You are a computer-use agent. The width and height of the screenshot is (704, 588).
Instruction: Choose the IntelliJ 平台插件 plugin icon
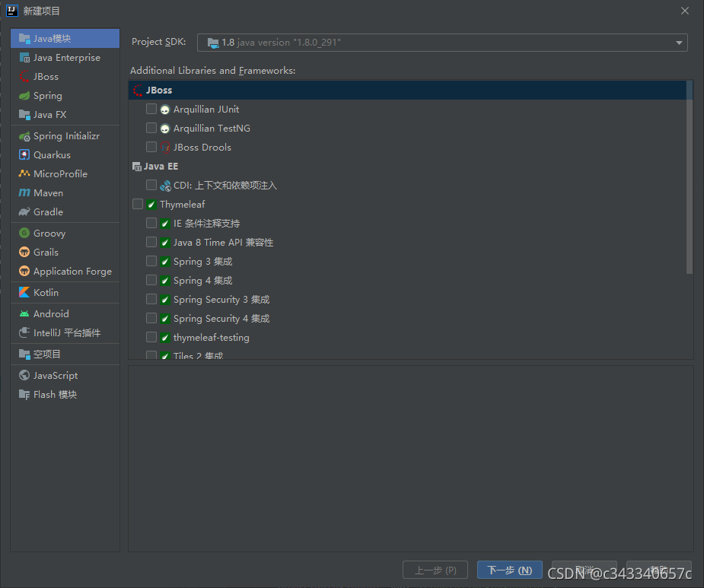point(24,332)
